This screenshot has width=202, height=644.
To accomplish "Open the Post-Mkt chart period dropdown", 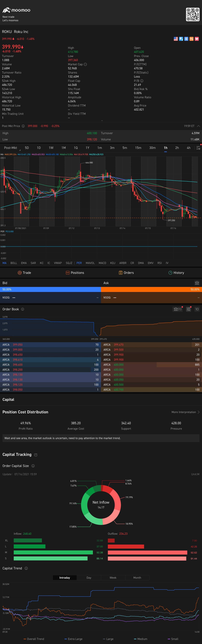I will click(x=12, y=148).
